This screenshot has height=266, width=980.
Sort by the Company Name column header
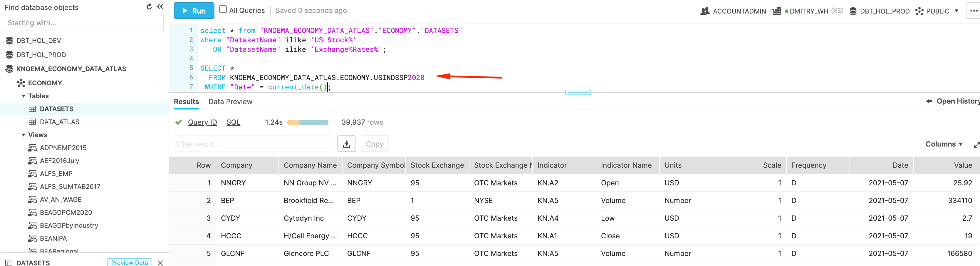tap(310, 165)
